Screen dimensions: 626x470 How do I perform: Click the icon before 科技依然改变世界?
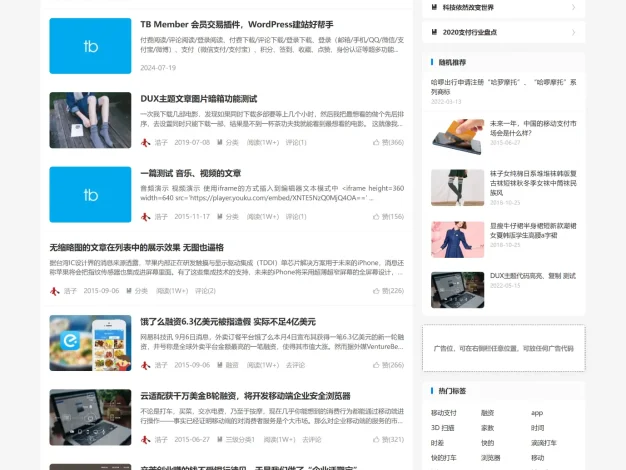[434, 7]
